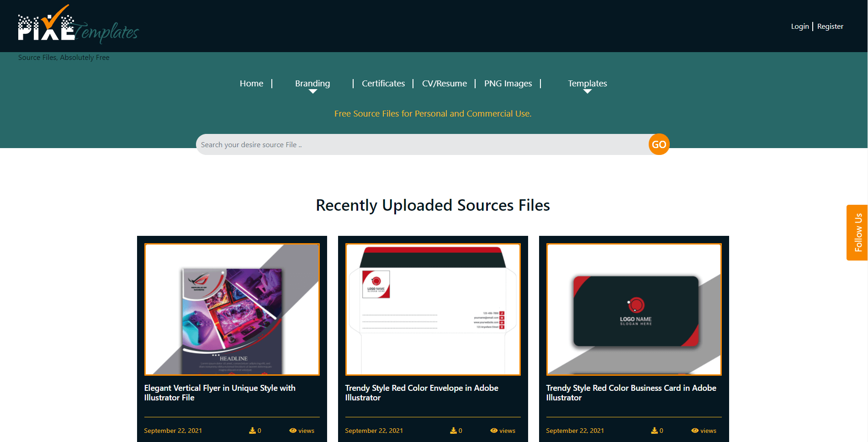The width and height of the screenshot is (868, 442).
Task: Open the PNG Images section
Action: coord(508,83)
